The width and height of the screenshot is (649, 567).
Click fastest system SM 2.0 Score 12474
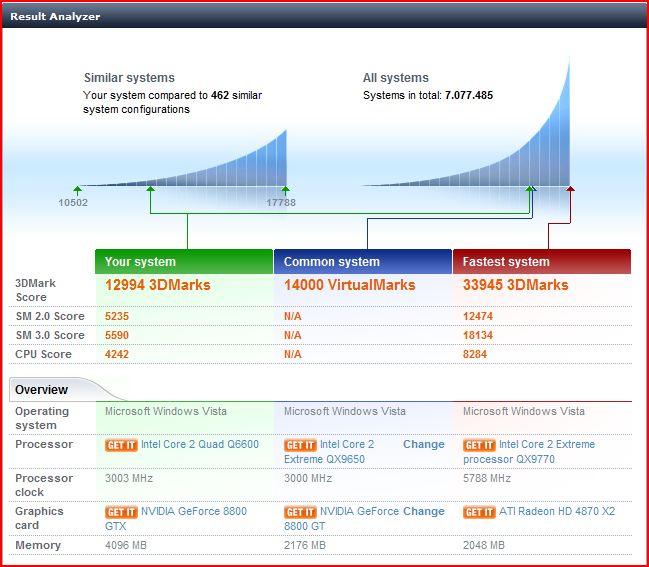pos(478,317)
